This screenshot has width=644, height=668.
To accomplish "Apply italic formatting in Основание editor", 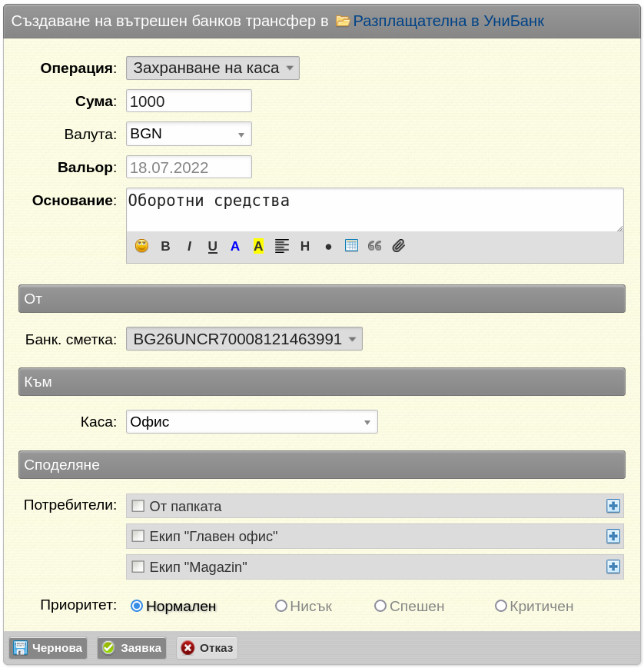I will coord(189,246).
